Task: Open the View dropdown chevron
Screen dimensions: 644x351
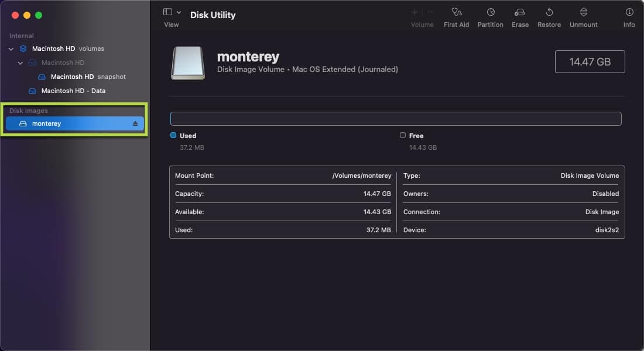Action: (x=179, y=12)
